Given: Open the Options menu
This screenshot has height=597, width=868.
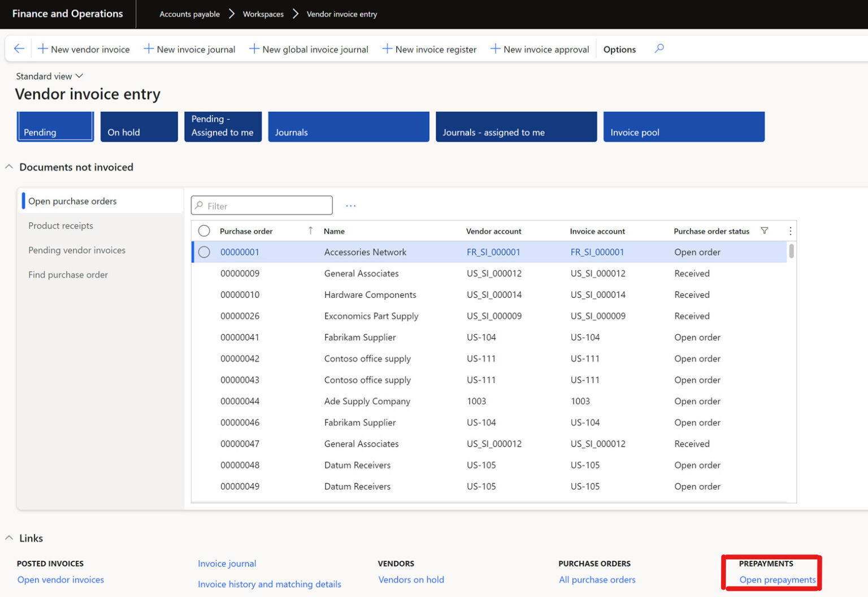Looking at the screenshot, I should coord(619,49).
